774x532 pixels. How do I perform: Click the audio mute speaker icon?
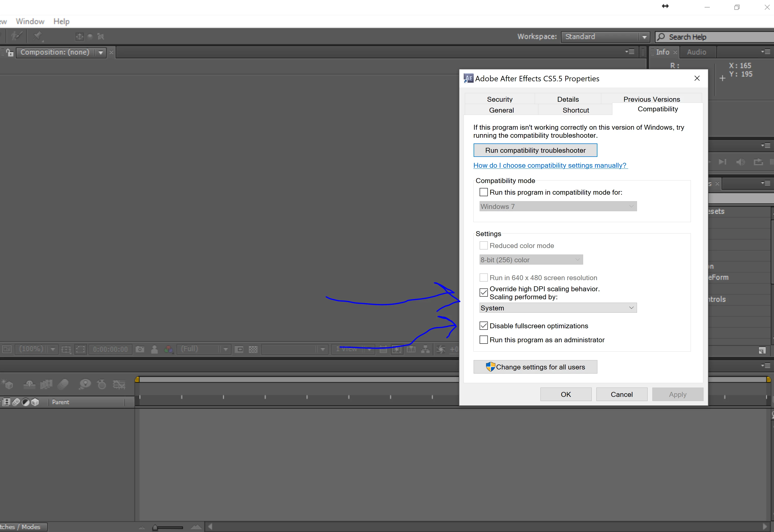click(740, 162)
